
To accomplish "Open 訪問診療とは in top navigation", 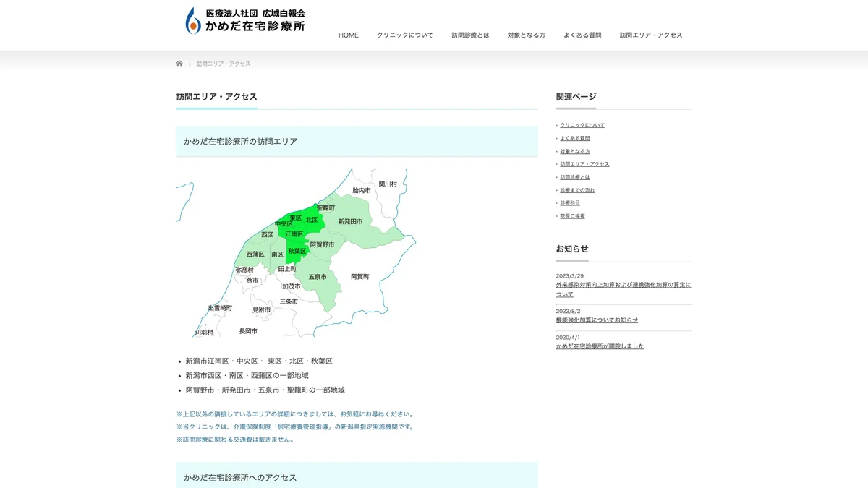I will (x=470, y=35).
